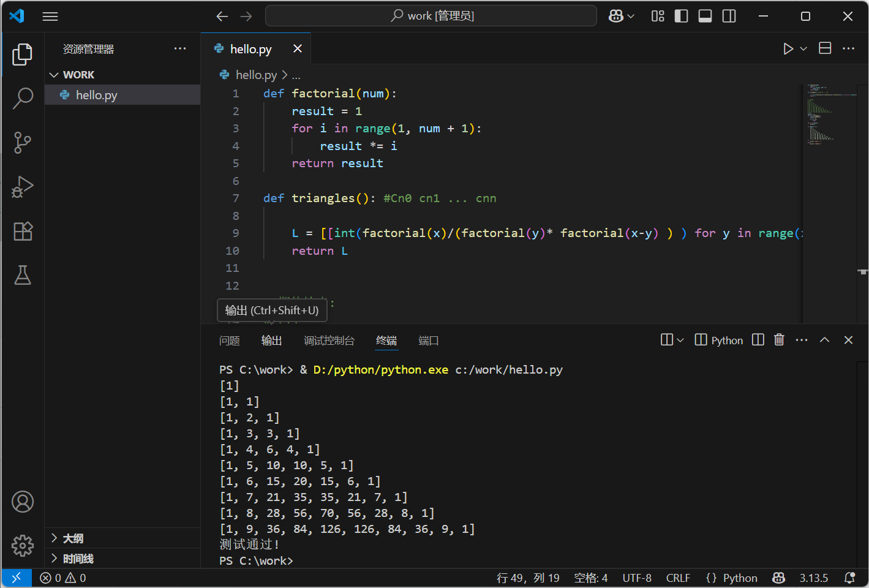Open Explorer panel more actions ellipsis

(180, 48)
